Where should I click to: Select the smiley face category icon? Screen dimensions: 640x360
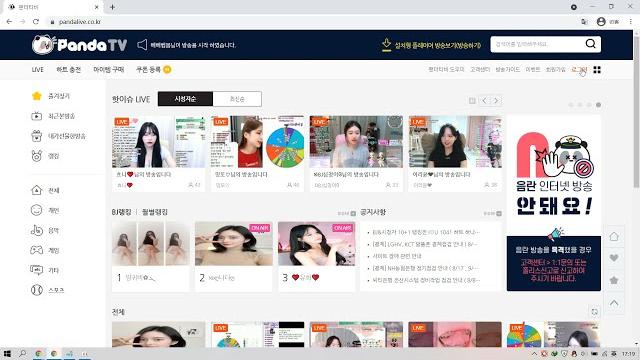pyautogui.click(x=37, y=210)
